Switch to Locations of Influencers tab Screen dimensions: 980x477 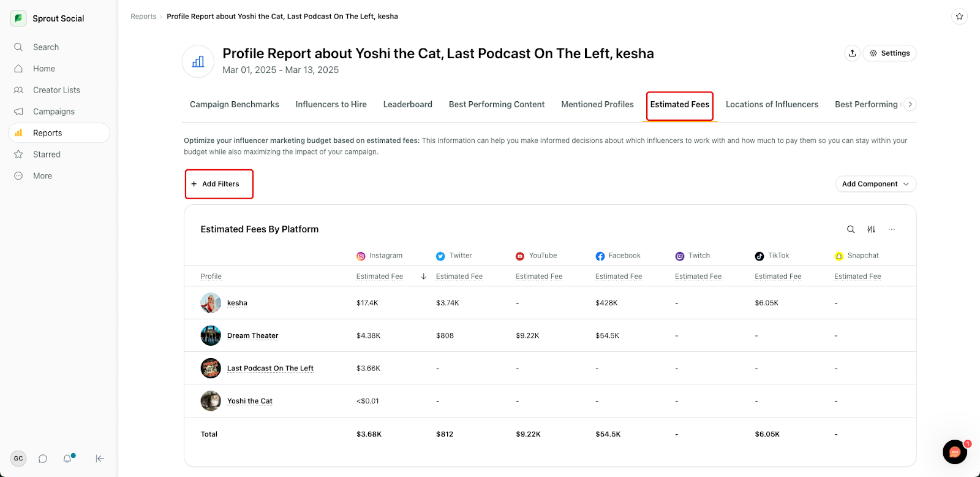(772, 104)
